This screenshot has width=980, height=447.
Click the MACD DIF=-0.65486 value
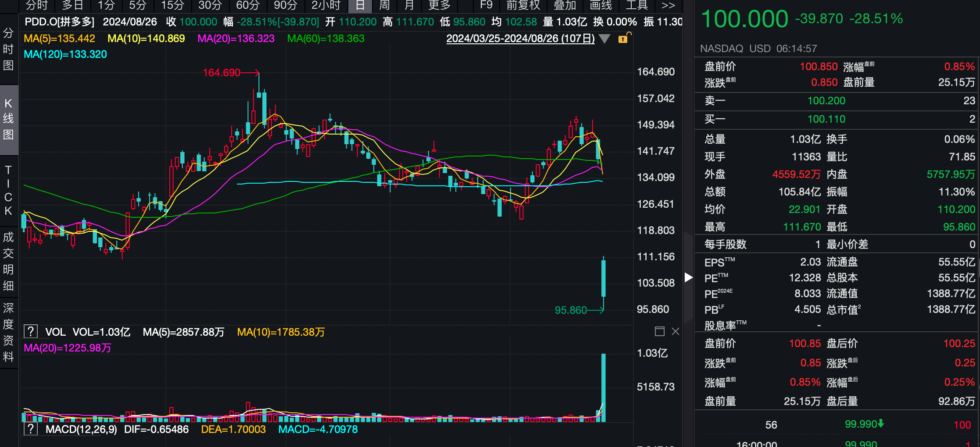coord(156,429)
